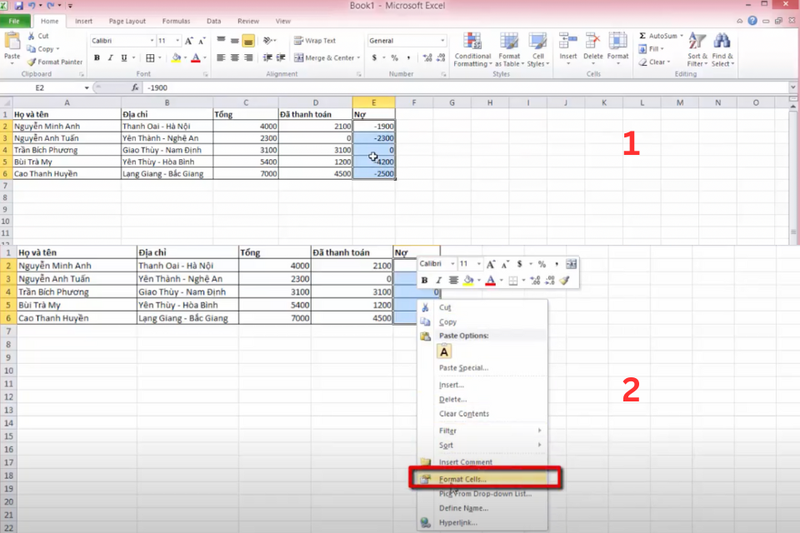Image resolution: width=800 pixels, height=533 pixels.
Task: Open Excel Help question mark icon
Action: point(752,20)
